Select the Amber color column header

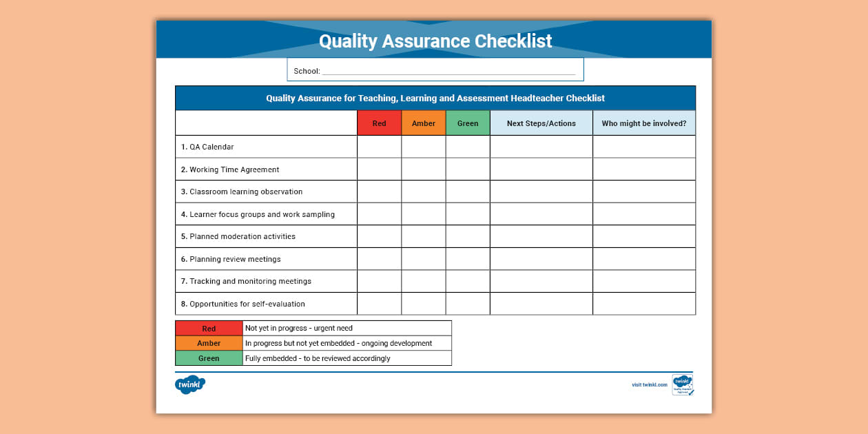pyautogui.click(x=423, y=123)
